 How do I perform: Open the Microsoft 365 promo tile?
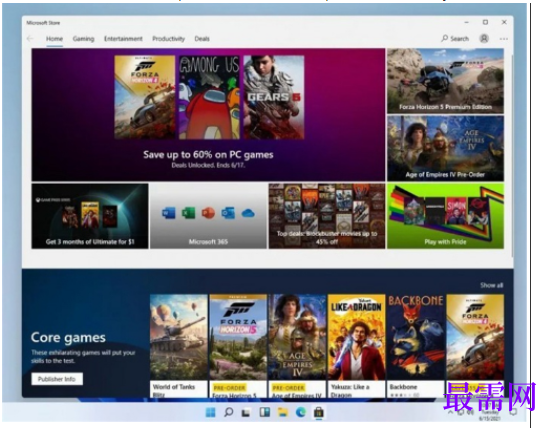(208, 216)
